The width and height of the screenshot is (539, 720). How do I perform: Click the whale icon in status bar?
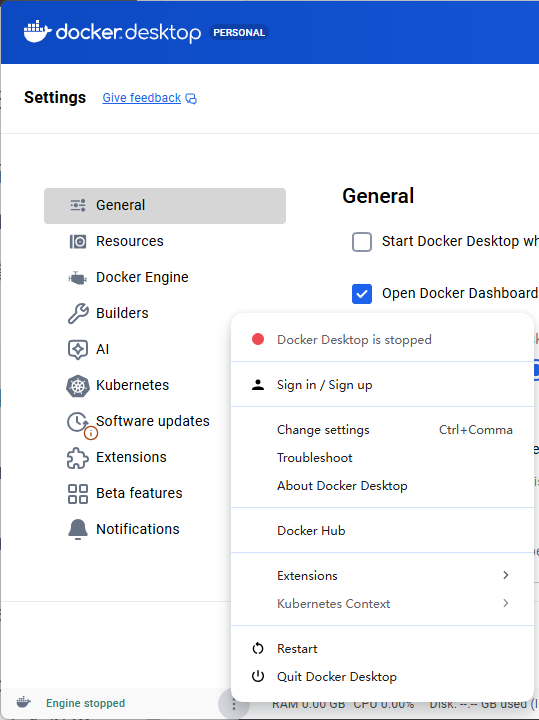pos(23,703)
